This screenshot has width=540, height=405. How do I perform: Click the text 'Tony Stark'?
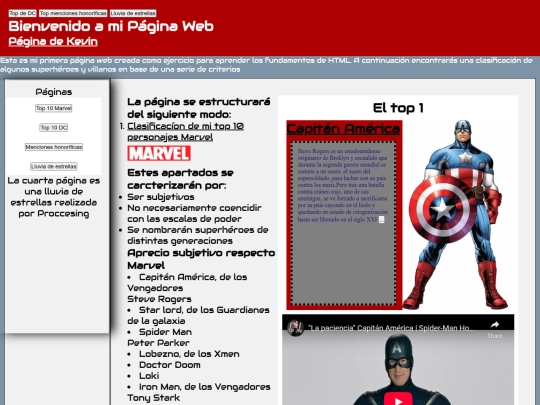click(x=154, y=398)
